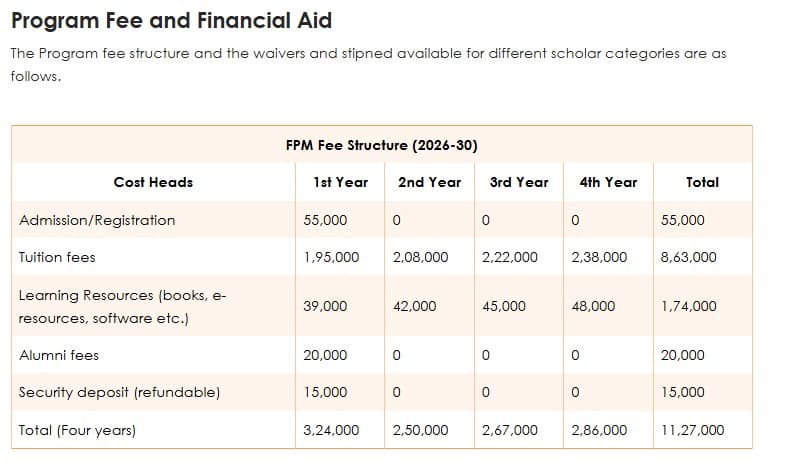Image resolution: width=798 pixels, height=471 pixels.
Task: Select the Security deposit (refundable) row label
Action: pos(119,392)
